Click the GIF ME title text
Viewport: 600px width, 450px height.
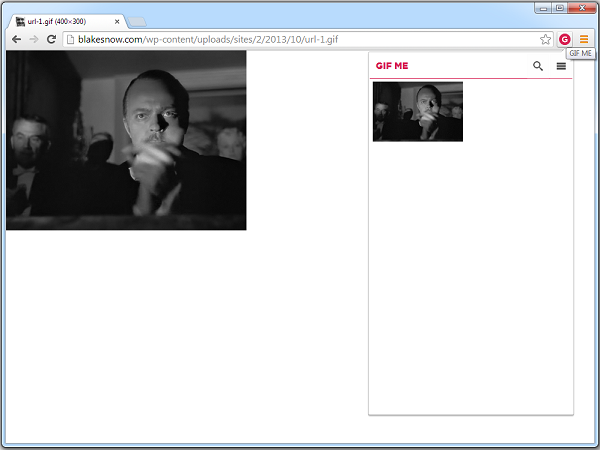point(392,66)
